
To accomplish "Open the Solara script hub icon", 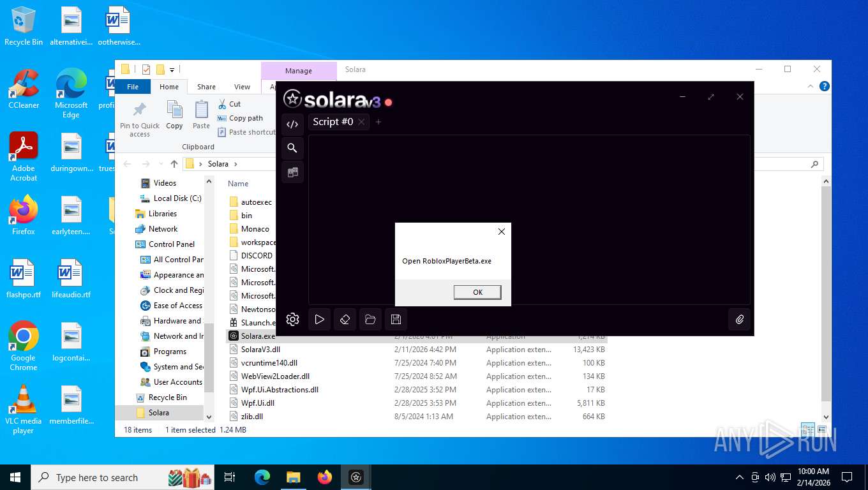I will coord(292,172).
